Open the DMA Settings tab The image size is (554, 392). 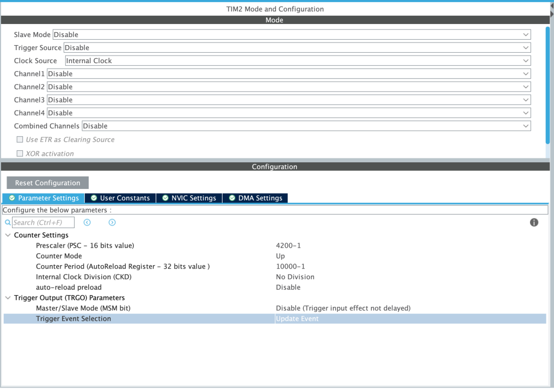[255, 198]
